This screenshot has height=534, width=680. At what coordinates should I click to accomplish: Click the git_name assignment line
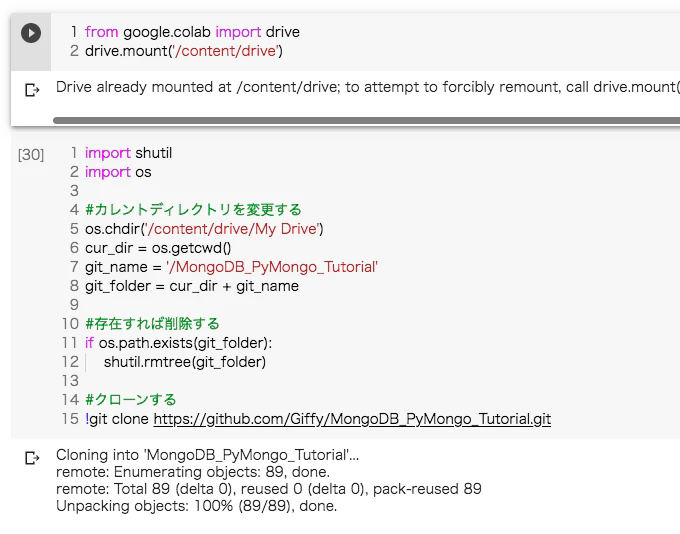(231, 267)
